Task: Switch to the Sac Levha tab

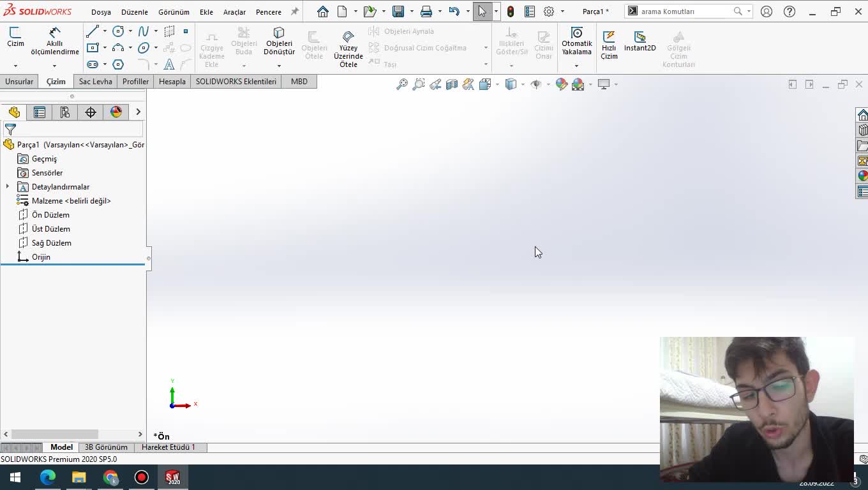Action: point(95,82)
